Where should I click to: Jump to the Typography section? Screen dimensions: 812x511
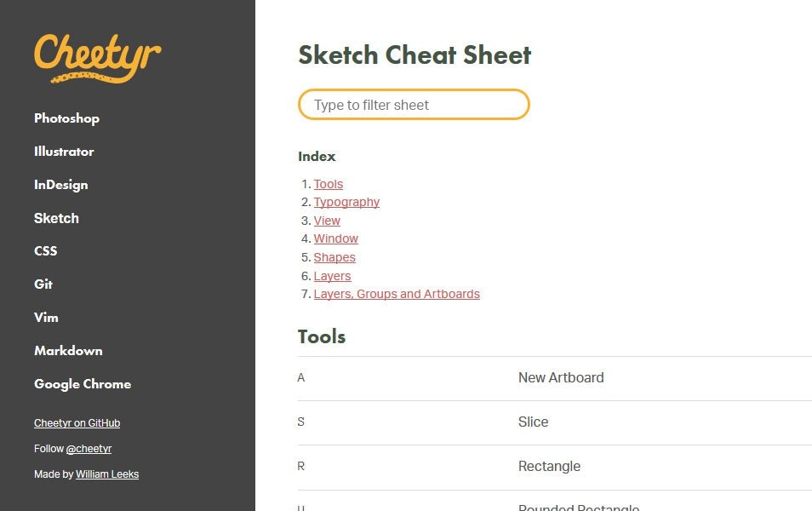(346, 202)
